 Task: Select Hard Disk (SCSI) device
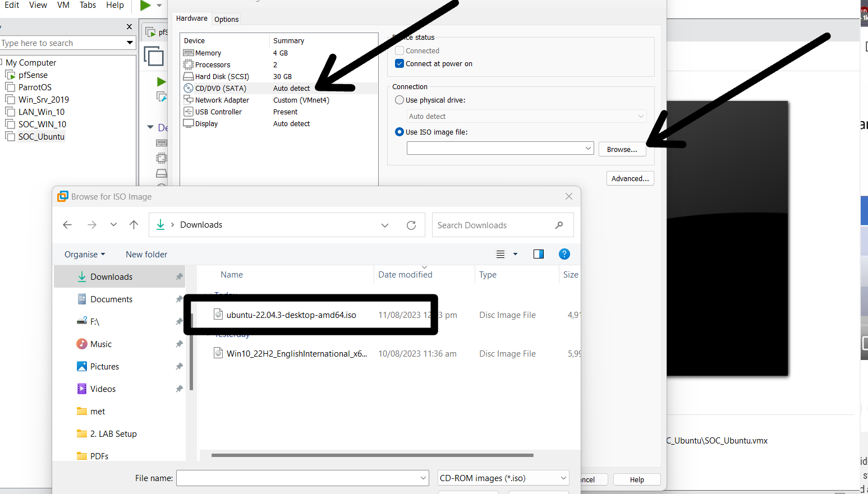click(x=279, y=77)
